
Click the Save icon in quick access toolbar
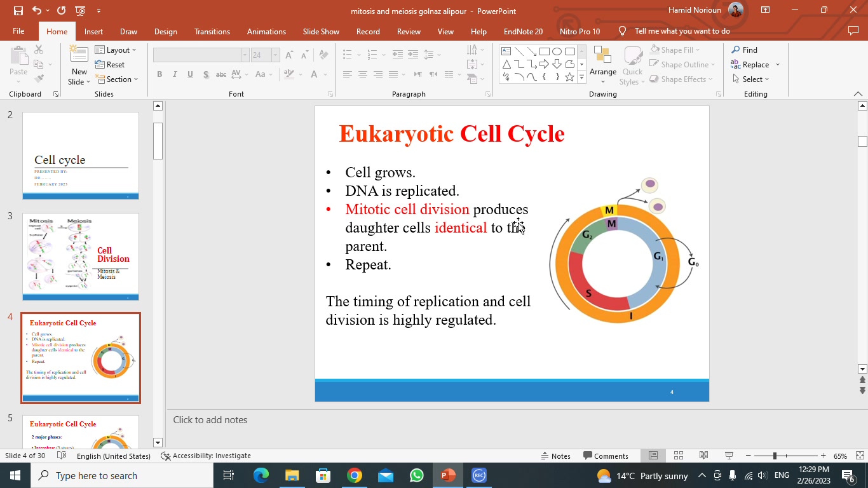18,11
